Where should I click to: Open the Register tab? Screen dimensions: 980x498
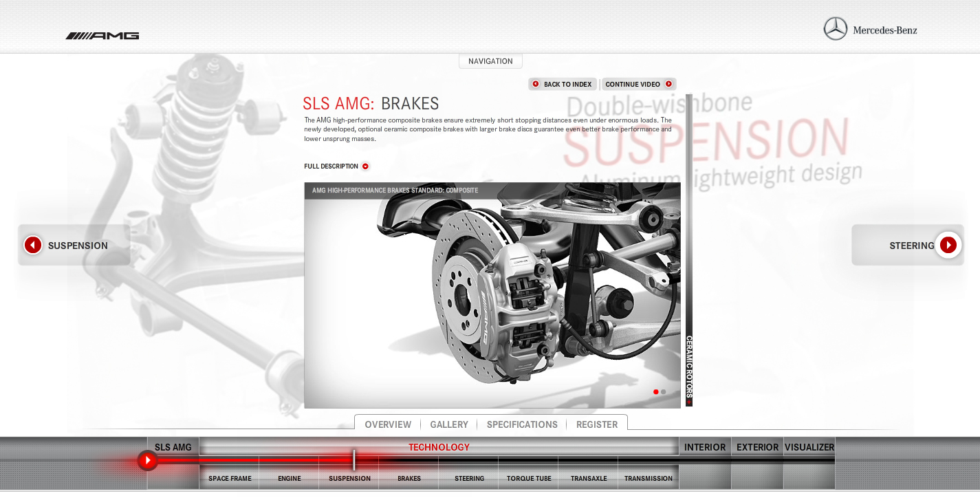[597, 424]
